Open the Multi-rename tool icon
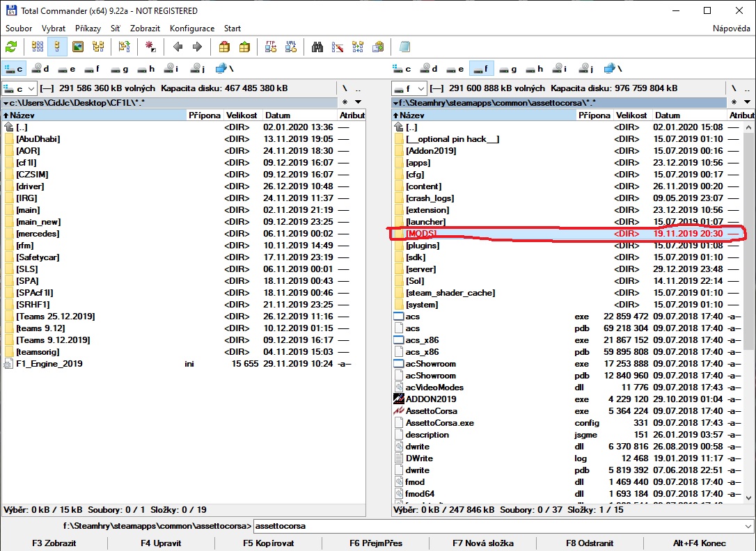This screenshot has width=756, height=551. click(x=338, y=47)
